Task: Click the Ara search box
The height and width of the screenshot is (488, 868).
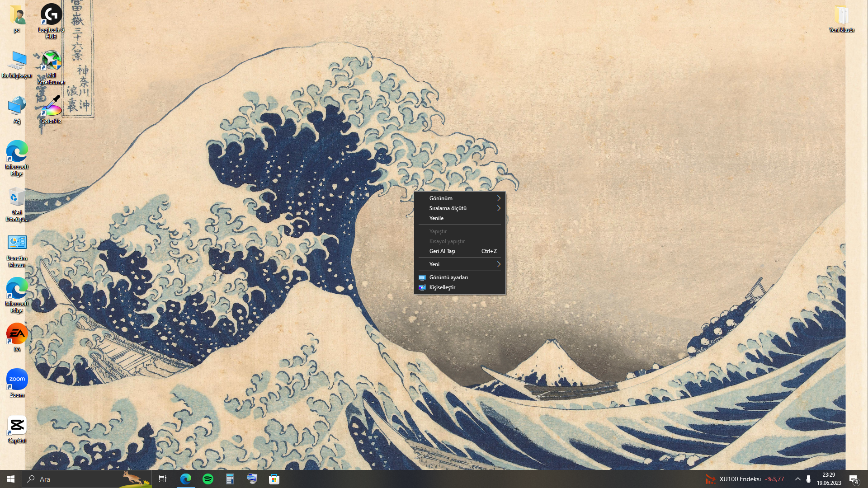Action: 87,479
